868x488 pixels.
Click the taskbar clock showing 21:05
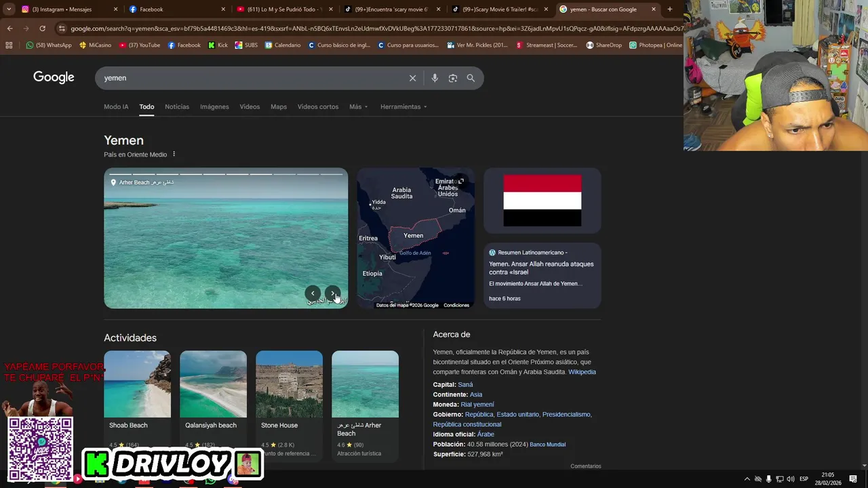coord(828,479)
